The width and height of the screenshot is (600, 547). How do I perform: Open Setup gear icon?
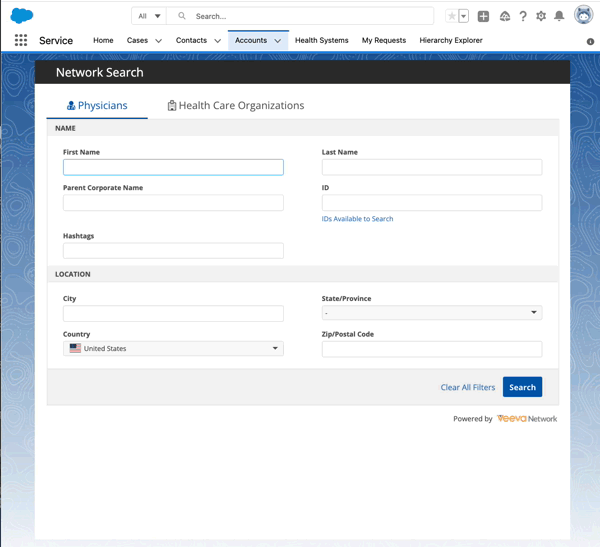click(x=541, y=16)
